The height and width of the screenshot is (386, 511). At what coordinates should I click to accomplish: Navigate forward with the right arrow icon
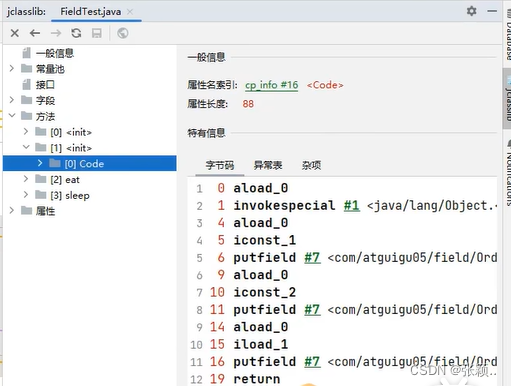coord(56,33)
